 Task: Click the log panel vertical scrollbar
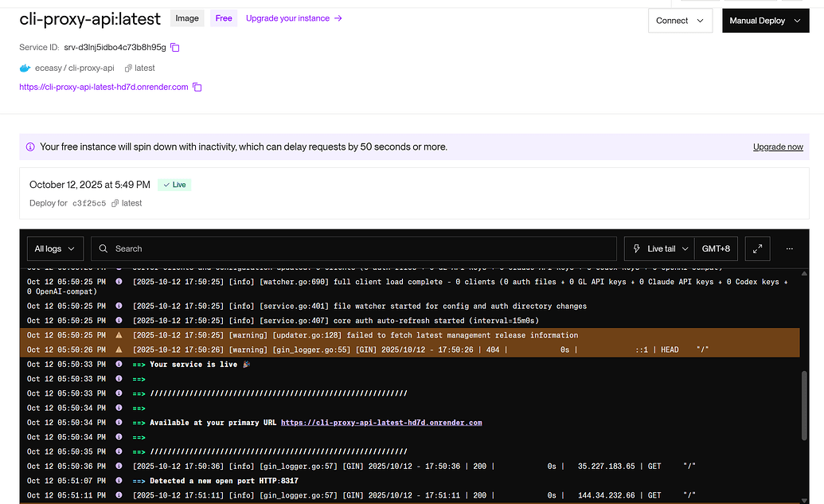pos(804,406)
